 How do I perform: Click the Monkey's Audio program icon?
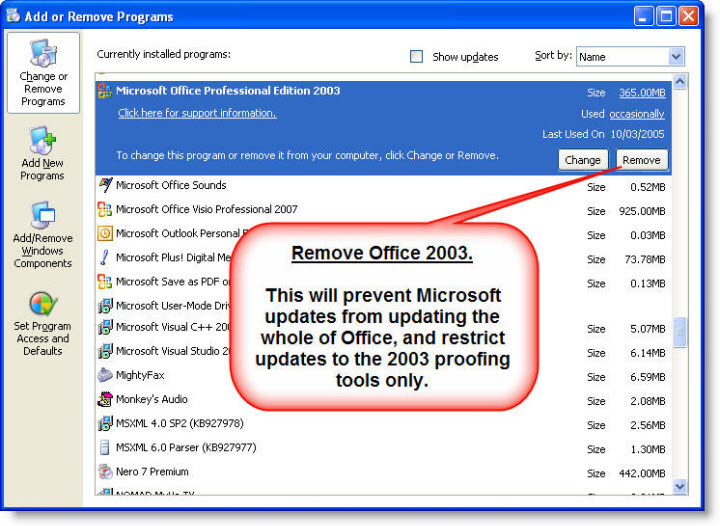point(105,399)
